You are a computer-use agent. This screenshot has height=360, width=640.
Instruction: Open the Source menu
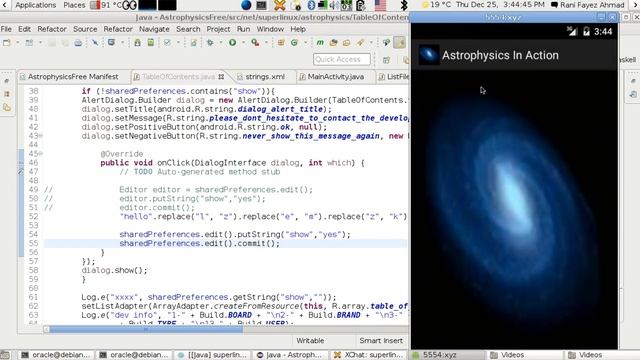pyautogui.click(x=85, y=29)
